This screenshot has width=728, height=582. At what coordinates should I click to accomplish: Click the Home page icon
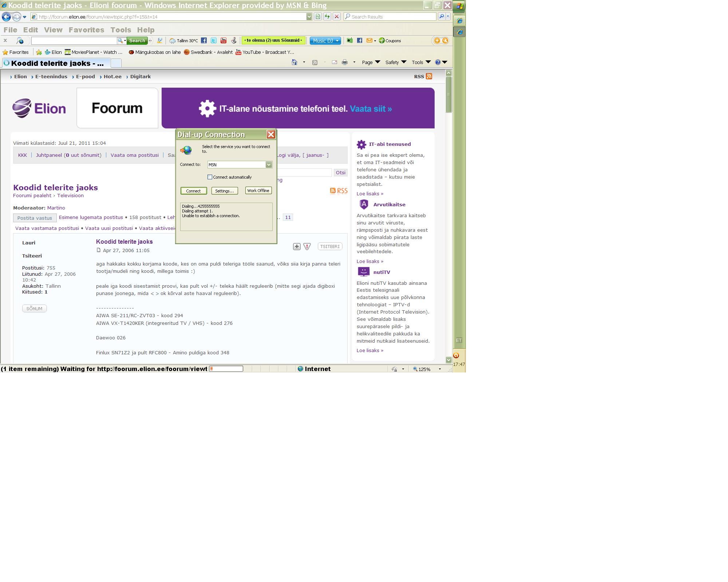[x=294, y=62]
